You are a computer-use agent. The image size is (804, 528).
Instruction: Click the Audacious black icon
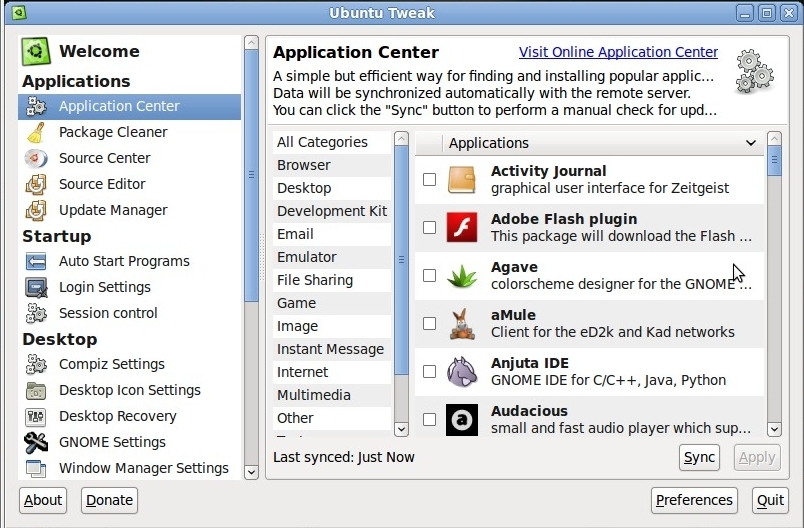[x=461, y=420]
